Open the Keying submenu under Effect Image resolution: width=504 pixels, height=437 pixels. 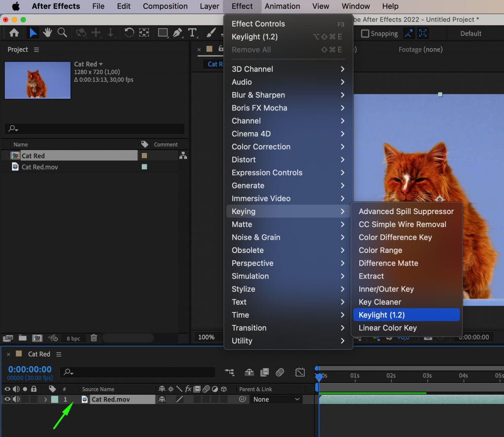coord(245,211)
